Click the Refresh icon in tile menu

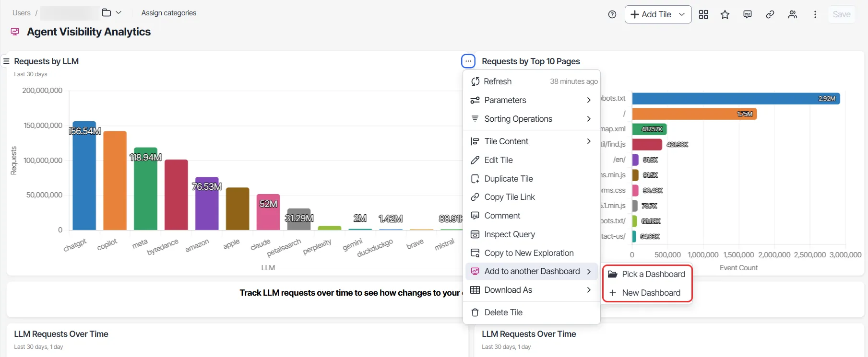point(475,81)
